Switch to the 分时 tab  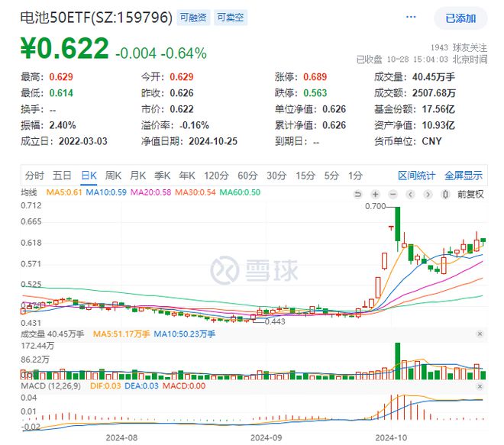point(34,176)
